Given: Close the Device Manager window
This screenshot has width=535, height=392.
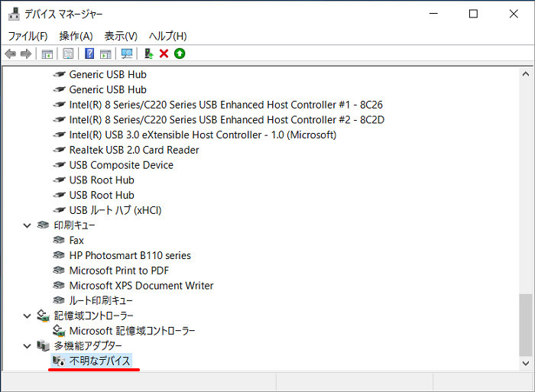Looking at the screenshot, I should 514,14.
